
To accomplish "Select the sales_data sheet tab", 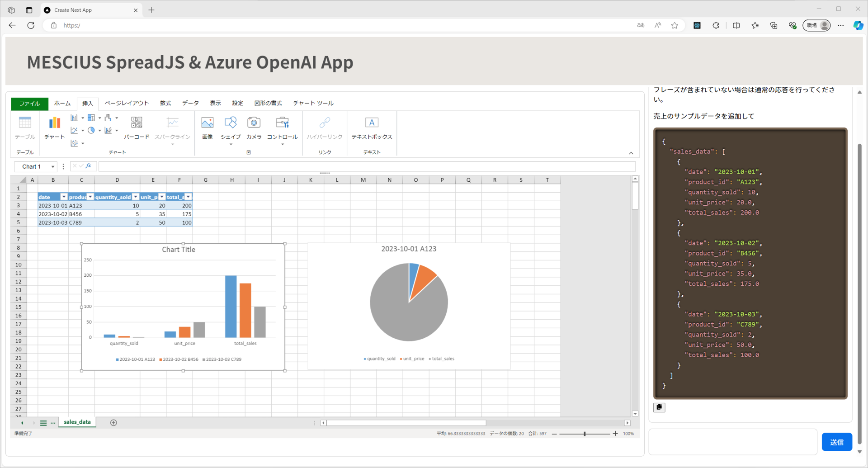I will (77, 422).
